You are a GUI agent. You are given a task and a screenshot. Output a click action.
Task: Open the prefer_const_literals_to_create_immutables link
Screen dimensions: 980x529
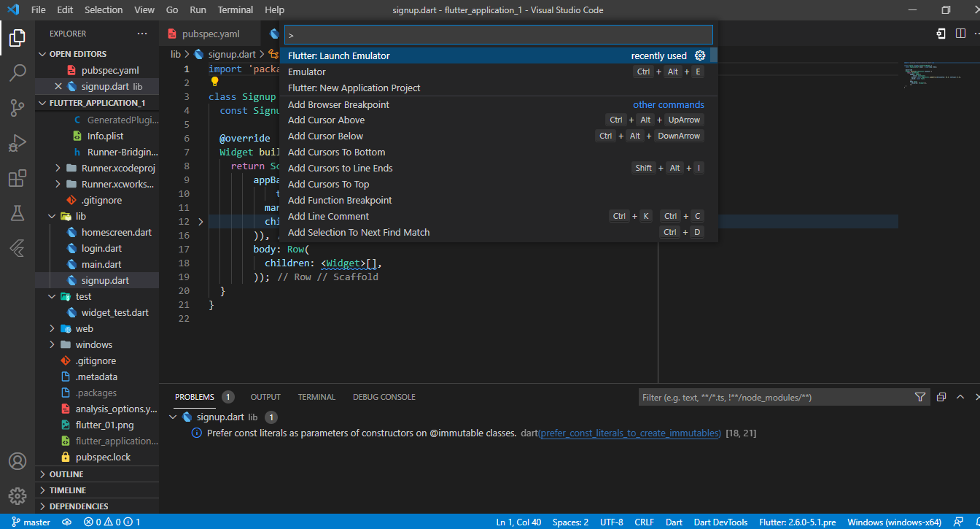[630, 433]
